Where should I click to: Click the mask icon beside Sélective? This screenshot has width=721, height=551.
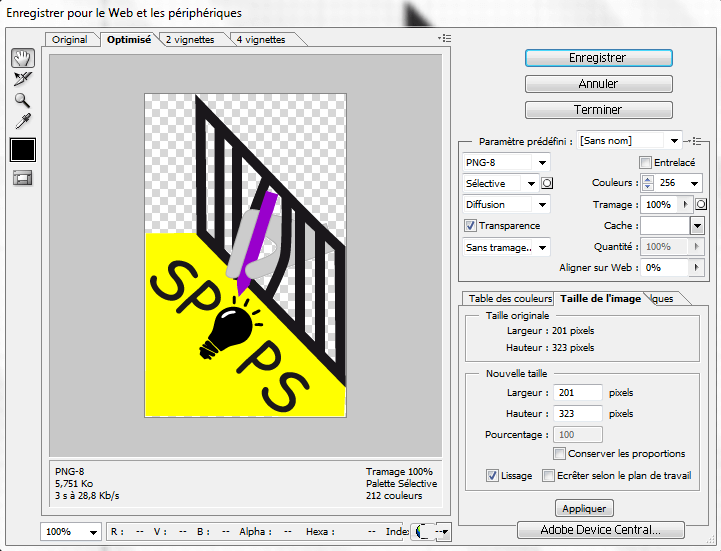click(547, 183)
